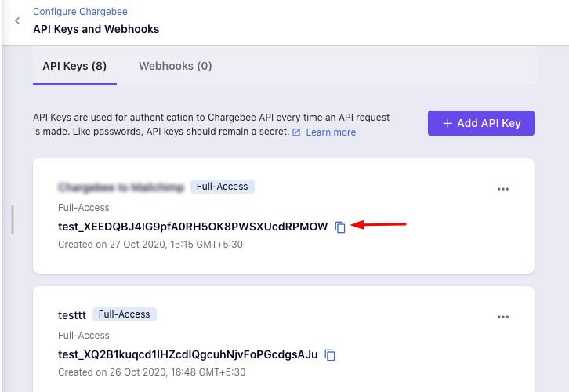This screenshot has width=569, height=392.
Task: Switch to the Webhooks (0) tab
Action: point(176,66)
